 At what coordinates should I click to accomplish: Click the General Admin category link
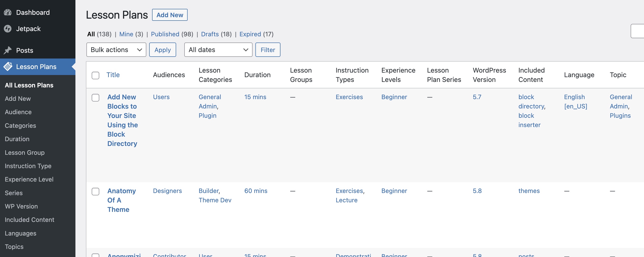(210, 102)
